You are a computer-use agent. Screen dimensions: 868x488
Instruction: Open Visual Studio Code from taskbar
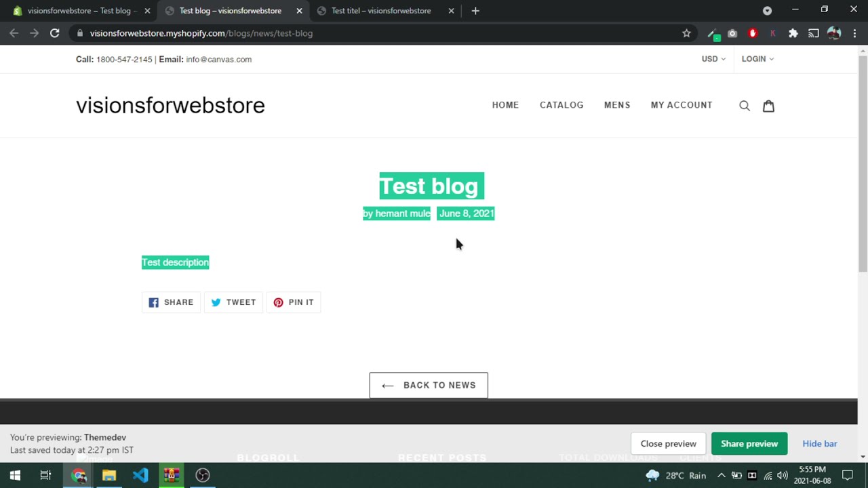[140, 475]
